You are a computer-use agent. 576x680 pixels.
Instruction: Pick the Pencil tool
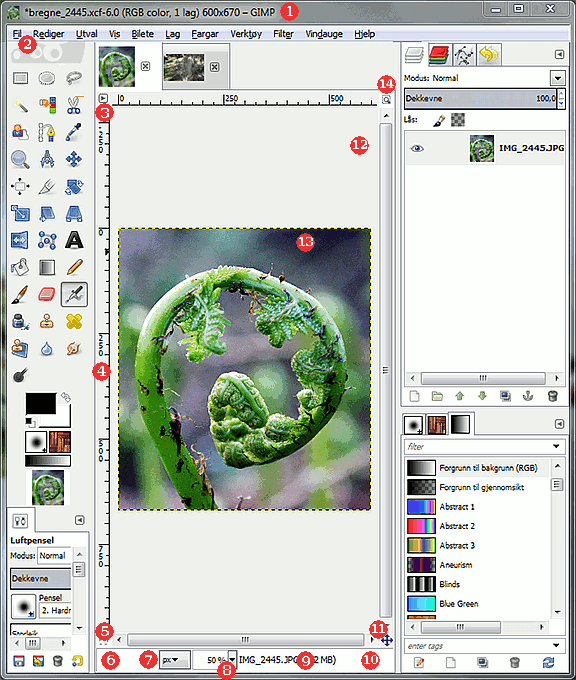coord(74,267)
